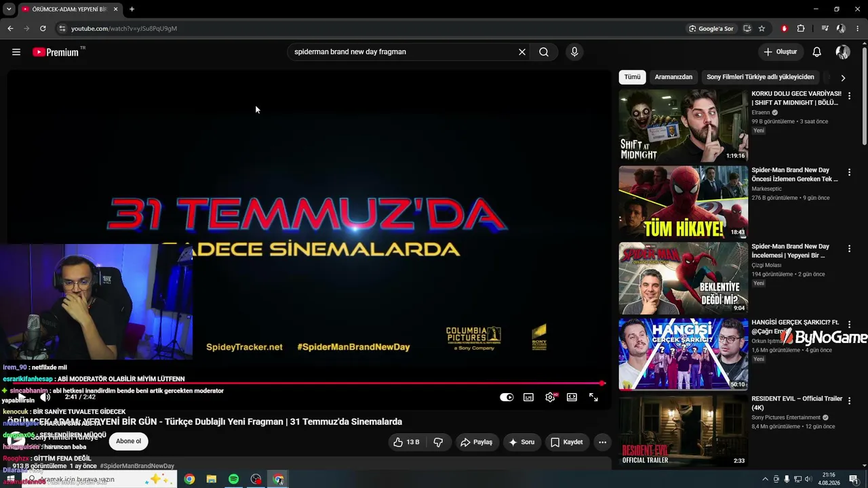Show more filter chips with the arrow
This screenshot has height=488, width=868.
pyautogui.click(x=843, y=78)
